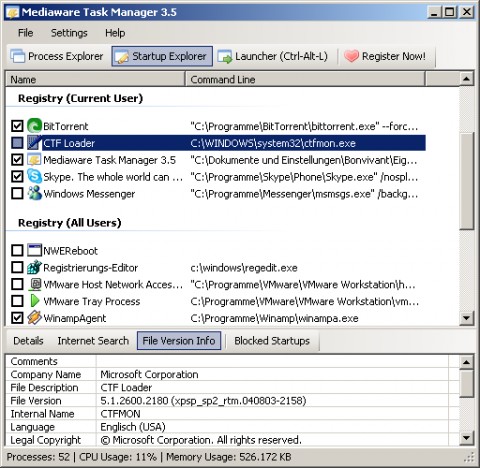Uncheck the WinampAgent checkbox

tap(17, 318)
